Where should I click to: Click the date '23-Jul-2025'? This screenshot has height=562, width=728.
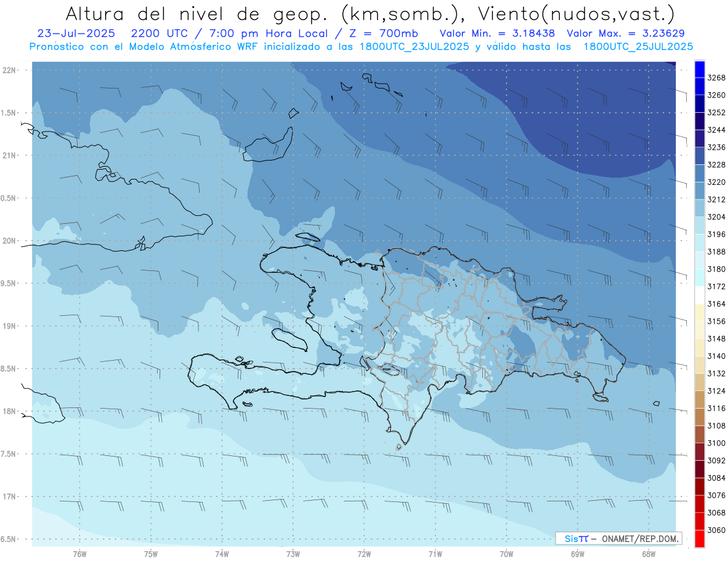coord(76,34)
